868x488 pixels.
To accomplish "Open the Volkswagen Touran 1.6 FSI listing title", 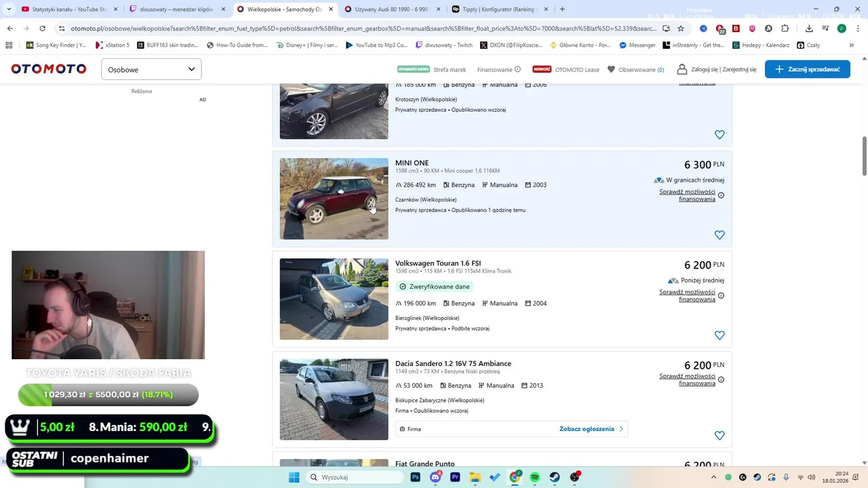I will tap(438, 263).
